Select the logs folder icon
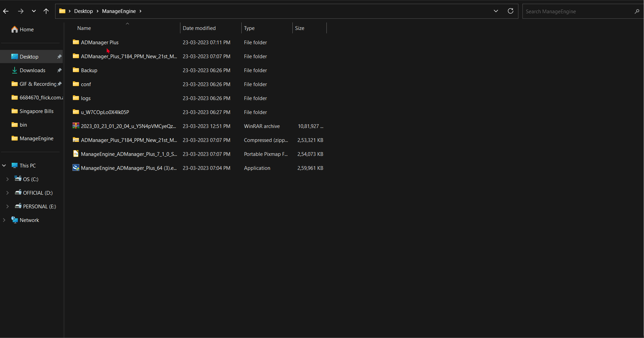Screen dimensions: 644x338 tap(76, 98)
